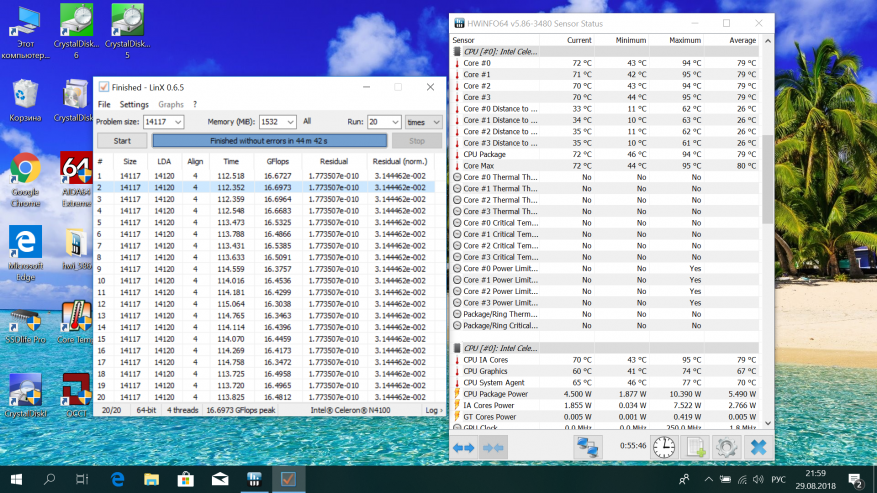Select LinX result row 20 time 113.825
The height and width of the screenshot is (493, 877).
tap(266, 397)
